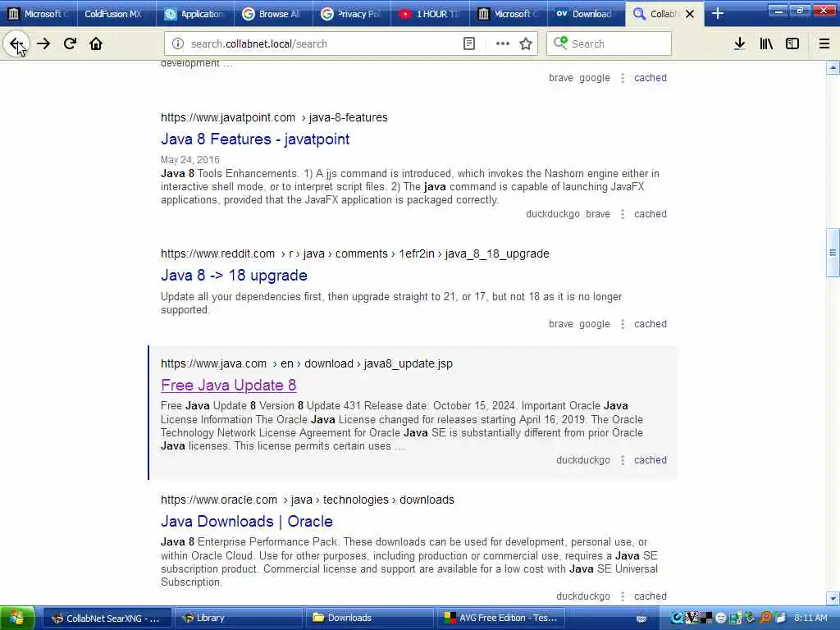This screenshot has width=840, height=630.
Task: Open the Windows Start button
Action: [17, 618]
